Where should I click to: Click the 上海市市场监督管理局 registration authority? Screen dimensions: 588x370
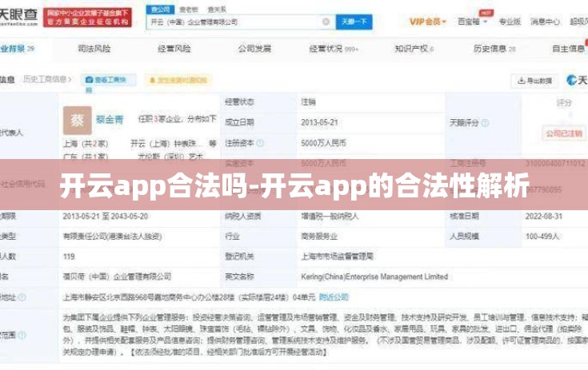pos(337,257)
